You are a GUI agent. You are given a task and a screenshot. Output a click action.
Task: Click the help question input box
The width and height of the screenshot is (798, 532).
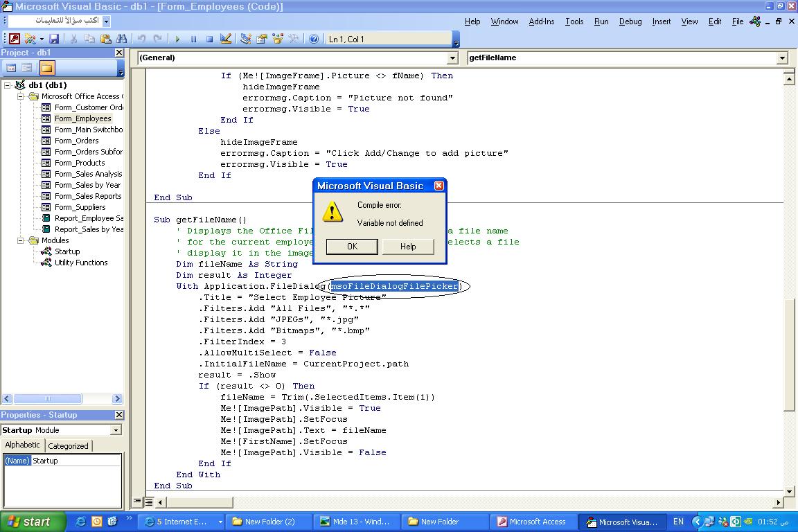click(x=55, y=21)
